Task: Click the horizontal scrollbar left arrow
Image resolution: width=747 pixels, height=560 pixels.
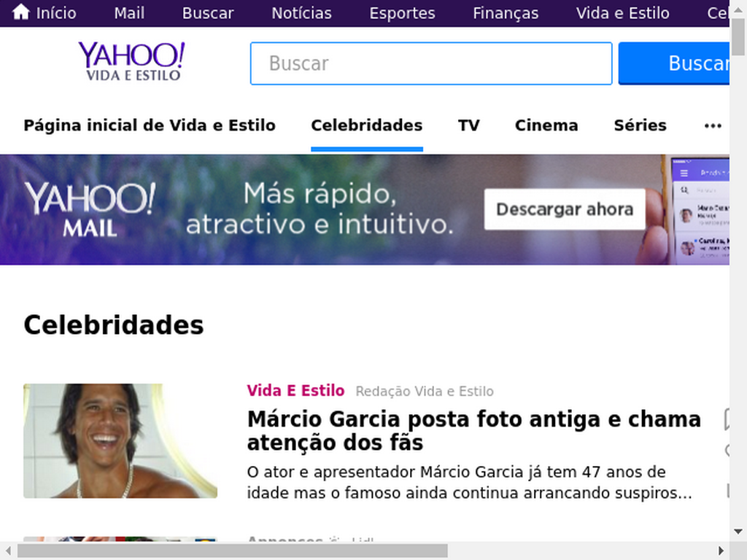Action: (x=8, y=551)
